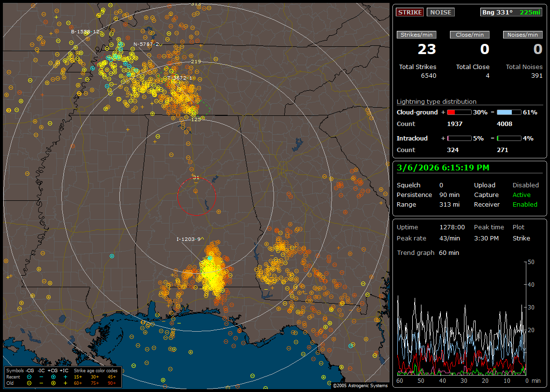Click the red STRIKE indicator button
The height and width of the screenshot is (392, 550).
point(410,12)
